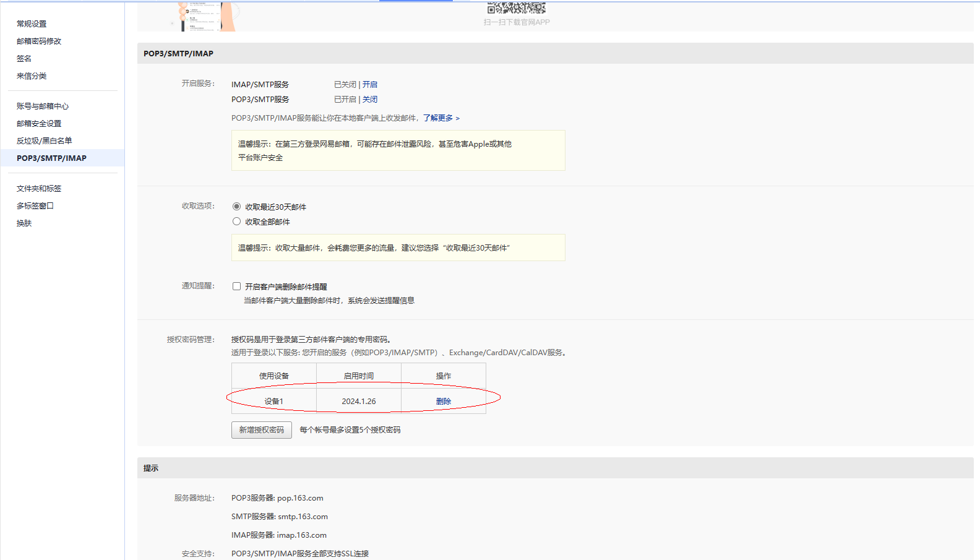Enable 开启客户端删除邮件提醒 checkbox

tap(236, 286)
